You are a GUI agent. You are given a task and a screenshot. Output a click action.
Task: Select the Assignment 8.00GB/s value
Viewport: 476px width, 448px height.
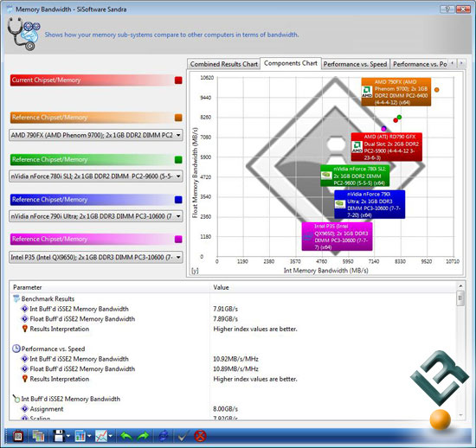(225, 409)
